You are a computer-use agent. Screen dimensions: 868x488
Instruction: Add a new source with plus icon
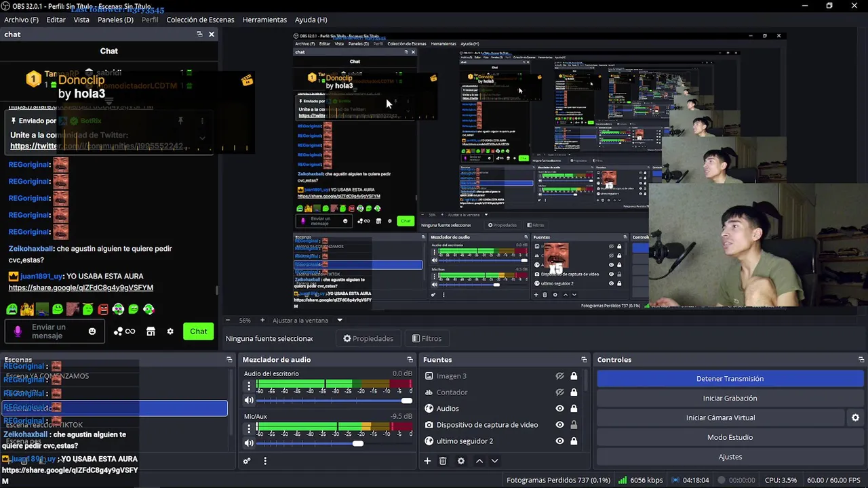click(x=427, y=461)
